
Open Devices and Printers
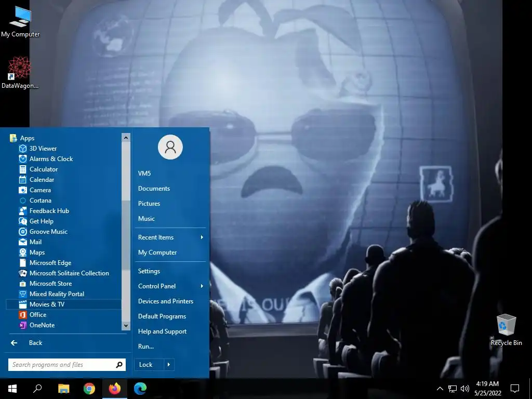(166, 301)
